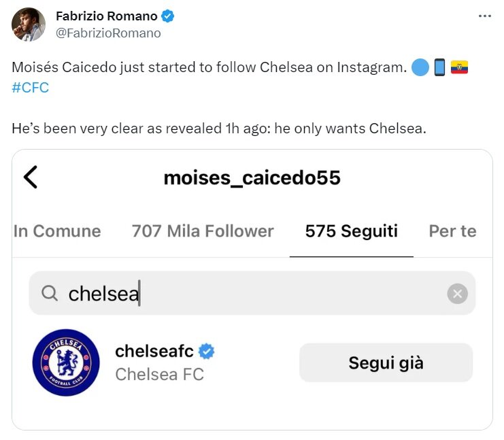Clear the search with the X icon
This screenshot has width=504, height=440.
click(457, 294)
